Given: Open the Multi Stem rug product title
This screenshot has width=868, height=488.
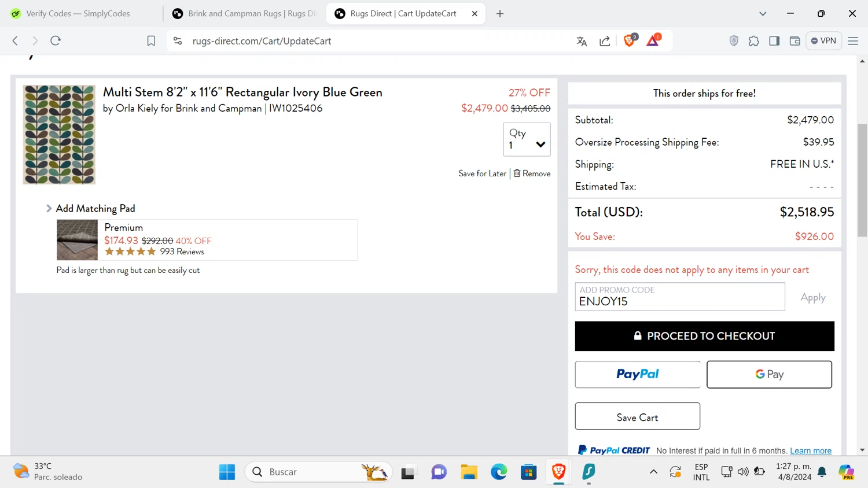Looking at the screenshot, I should [x=242, y=92].
